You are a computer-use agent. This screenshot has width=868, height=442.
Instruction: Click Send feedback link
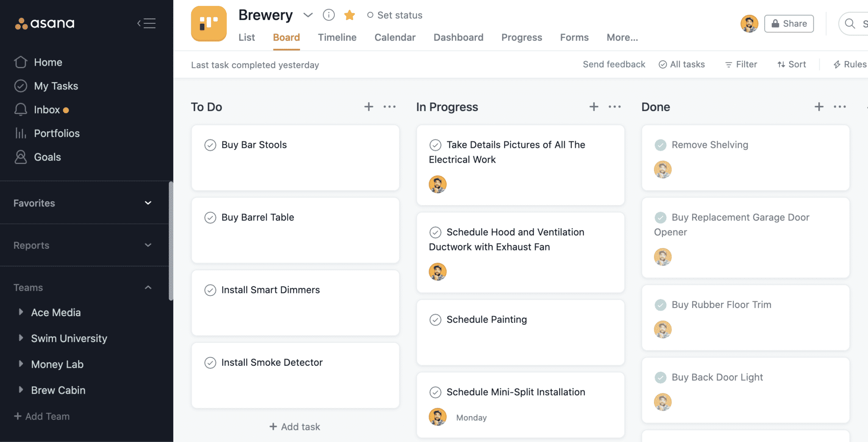(x=614, y=64)
